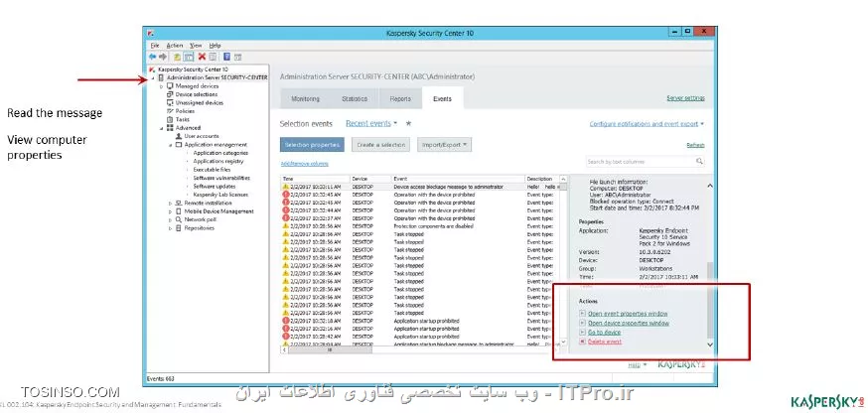Open the File menu

tap(155, 46)
